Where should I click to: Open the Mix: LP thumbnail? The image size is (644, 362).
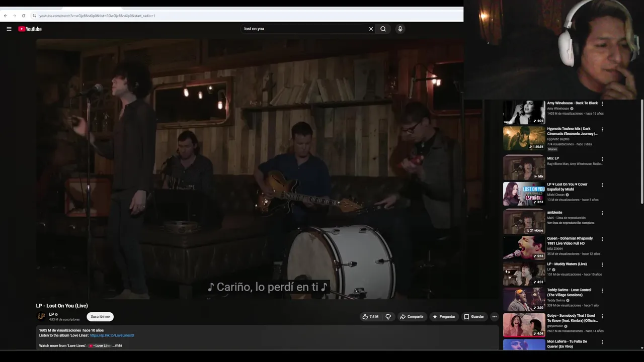(x=524, y=167)
